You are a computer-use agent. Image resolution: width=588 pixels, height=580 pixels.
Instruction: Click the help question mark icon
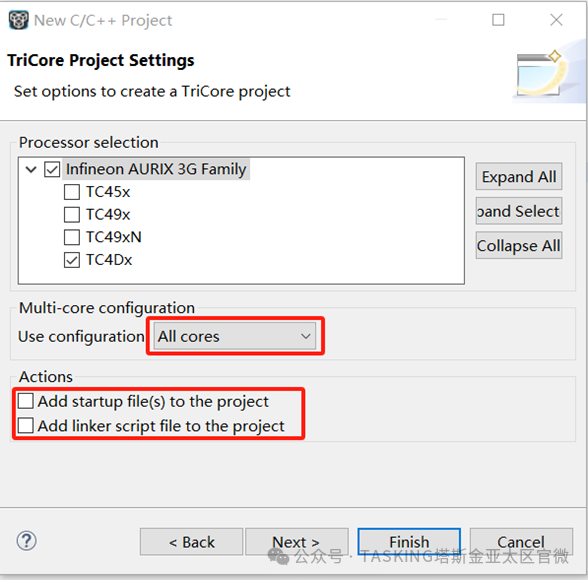point(27,541)
